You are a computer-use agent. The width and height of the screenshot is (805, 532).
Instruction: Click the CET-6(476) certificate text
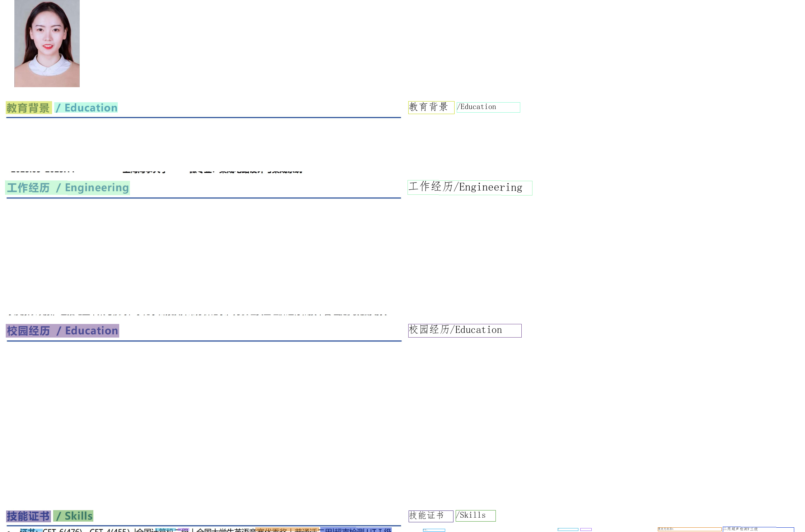[x=62, y=530]
